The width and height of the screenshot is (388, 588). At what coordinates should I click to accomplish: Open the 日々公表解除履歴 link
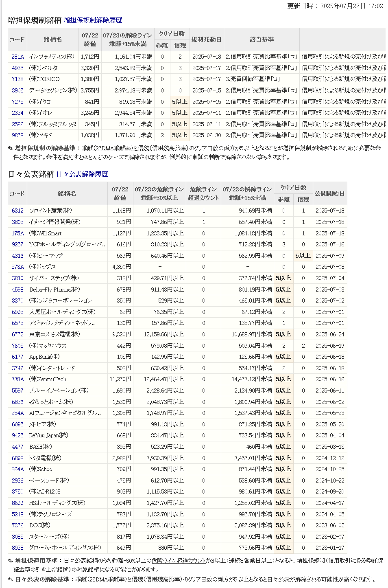point(82,174)
